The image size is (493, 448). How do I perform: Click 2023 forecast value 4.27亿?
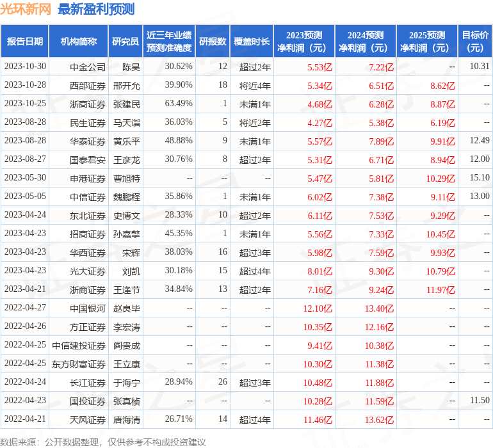pos(319,123)
